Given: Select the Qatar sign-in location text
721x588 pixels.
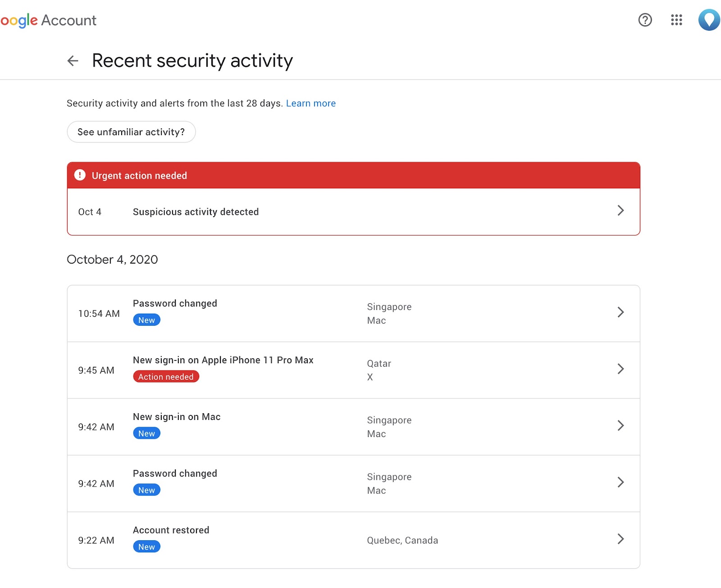Looking at the screenshot, I should tap(379, 364).
